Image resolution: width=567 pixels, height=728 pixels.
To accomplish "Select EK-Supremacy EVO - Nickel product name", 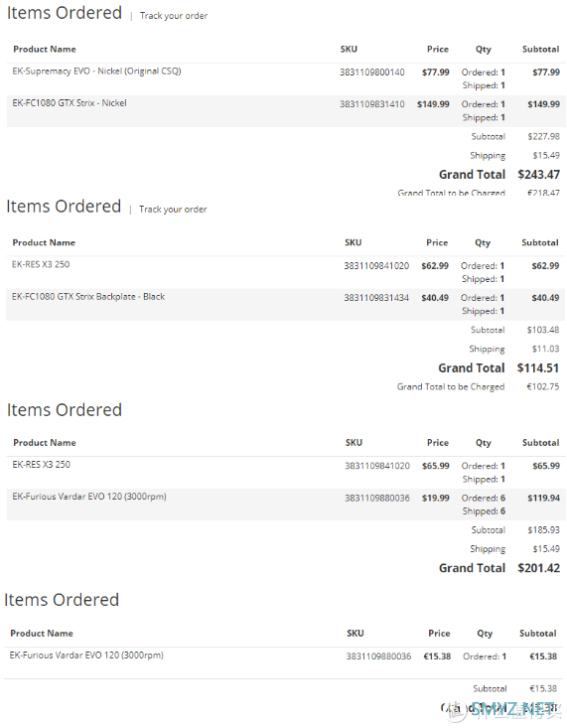I will click(96, 72).
